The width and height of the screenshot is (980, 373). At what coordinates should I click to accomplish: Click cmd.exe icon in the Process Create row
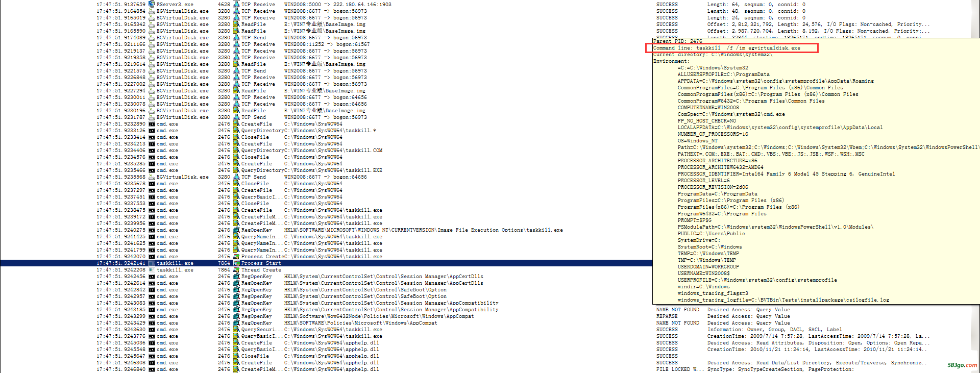pyautogui.click(x=152, y=257)
